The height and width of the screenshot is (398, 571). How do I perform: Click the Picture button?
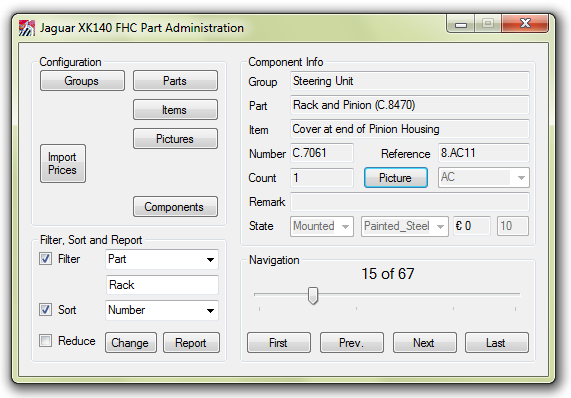point(396,178)
